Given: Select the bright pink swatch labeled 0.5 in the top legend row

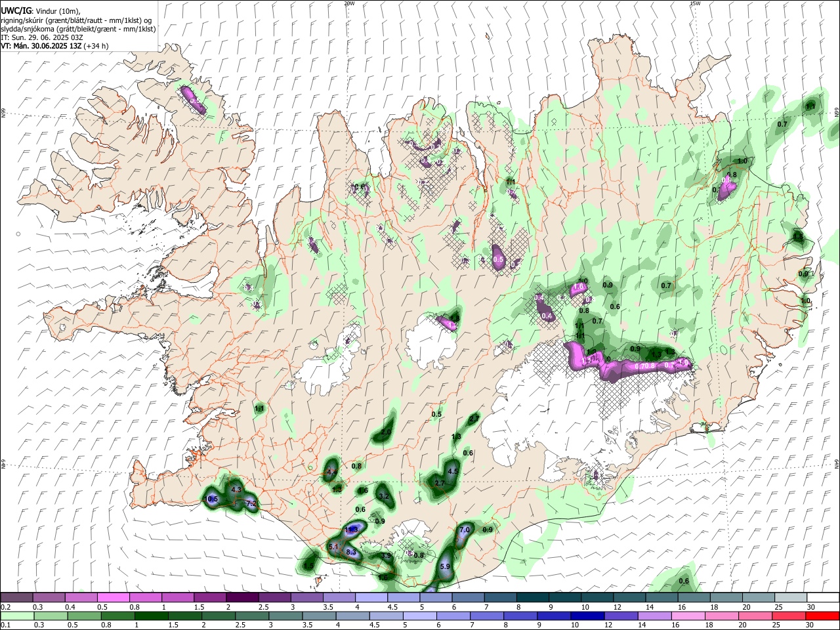Looking at the screenshot, I should tap(113, 597).
